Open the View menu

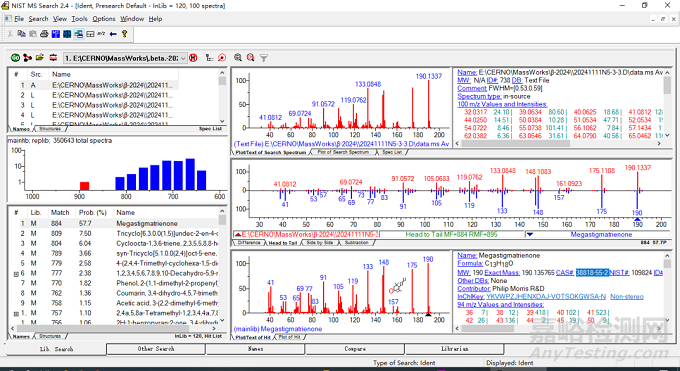pyautogui.click(x=60, y=19)
